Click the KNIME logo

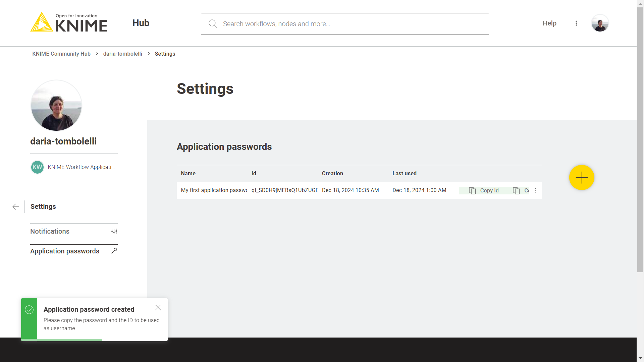tap(69, 23)
